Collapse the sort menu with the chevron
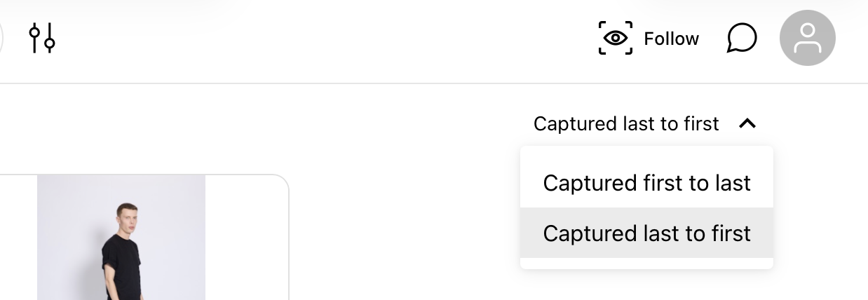 click(747, 124)
